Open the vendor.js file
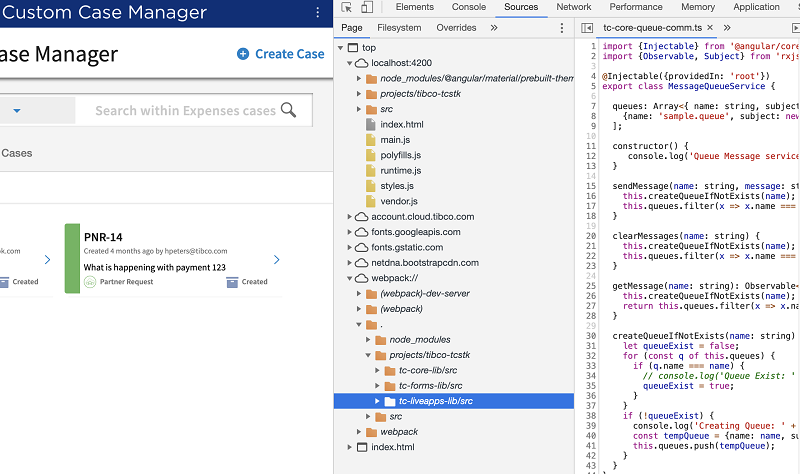The image size is (800, 474). point(399,201)
